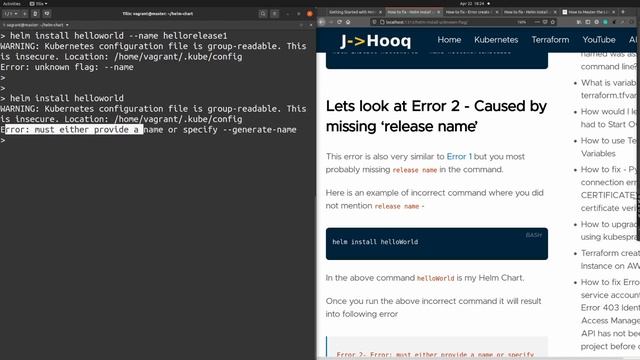Open sidebar link starting How to fix - Py

point(608,189)
